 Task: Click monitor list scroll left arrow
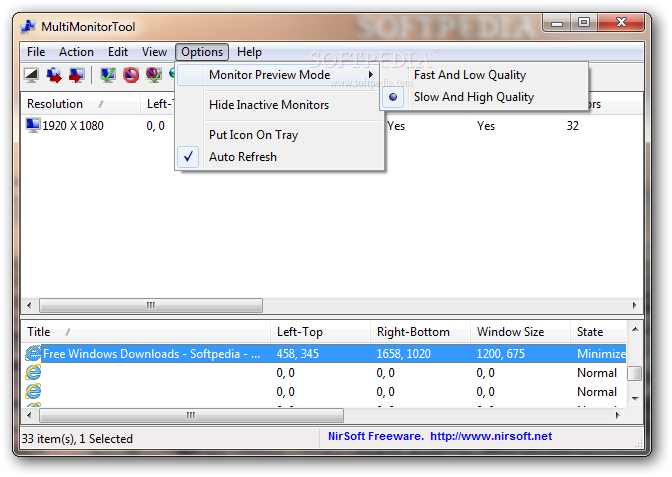click(x=29, y=306)
